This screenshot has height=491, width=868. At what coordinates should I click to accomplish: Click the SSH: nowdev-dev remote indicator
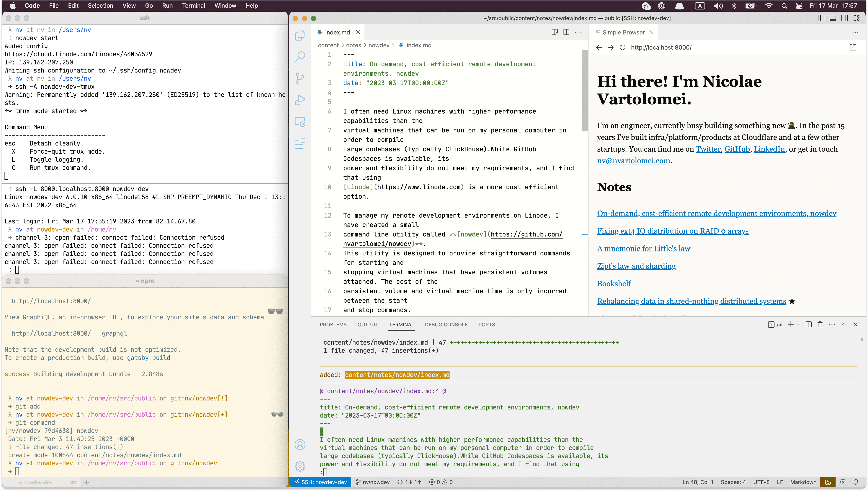point(320,482)
